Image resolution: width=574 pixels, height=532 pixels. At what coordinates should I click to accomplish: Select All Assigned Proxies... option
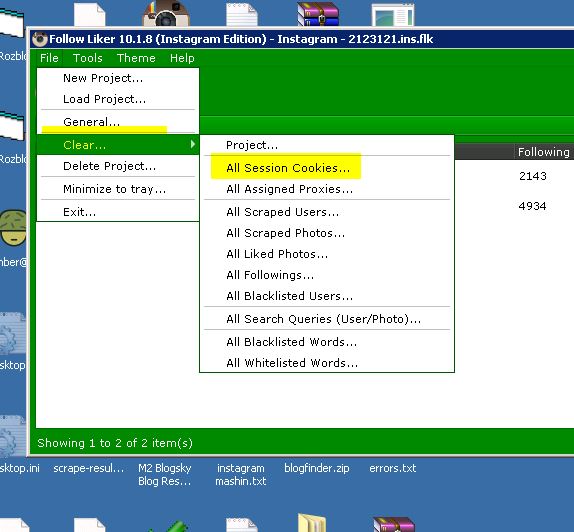pyautogui.click(x=327, y=189)
